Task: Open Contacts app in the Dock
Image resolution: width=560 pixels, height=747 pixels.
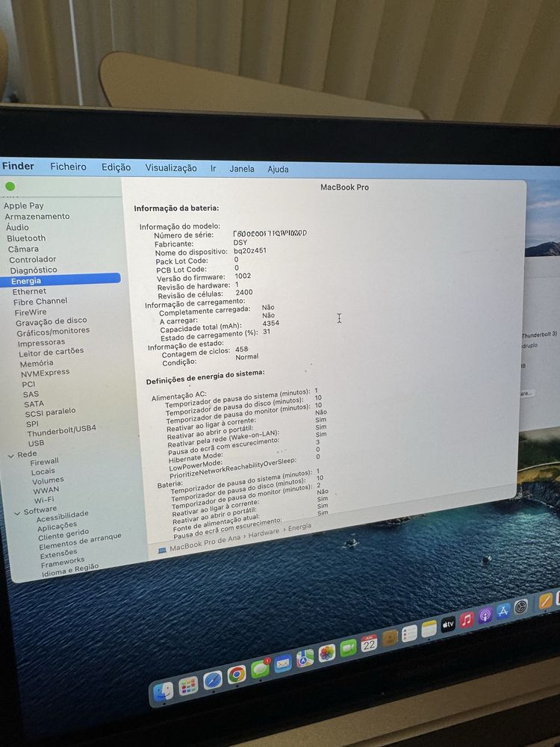Action: click(390, 638)
